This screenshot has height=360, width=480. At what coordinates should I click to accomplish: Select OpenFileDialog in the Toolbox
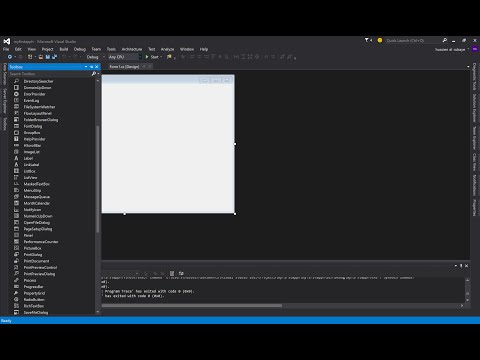coord(37,223)
